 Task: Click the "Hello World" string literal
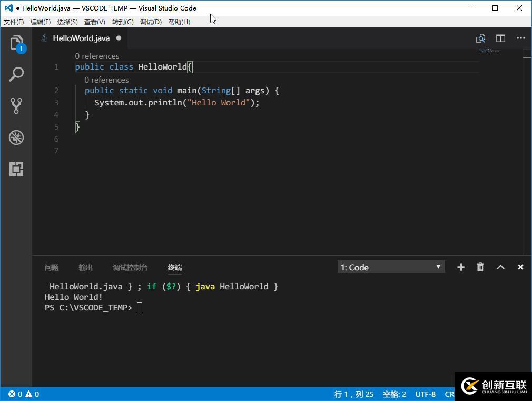click(219, 103)
